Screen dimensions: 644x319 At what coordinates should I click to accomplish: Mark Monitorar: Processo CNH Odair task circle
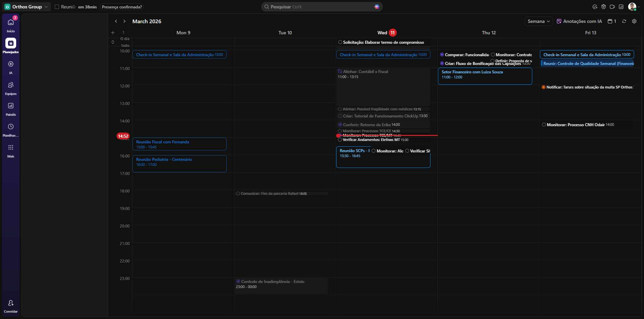pyautogui.click(x=544, y=125)
